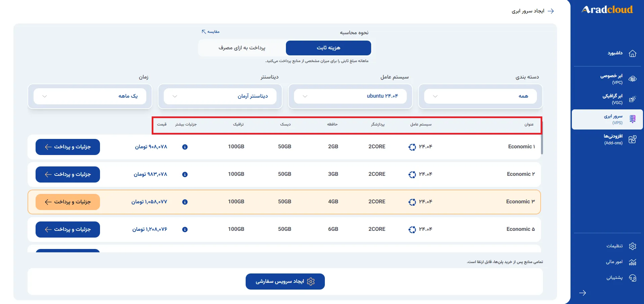
Task: Open امور مالی chart icon
Action: click(633, 262)
